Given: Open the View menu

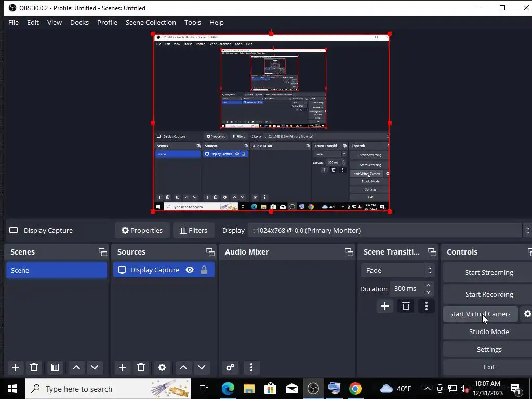Looking at the screenshot, I should pos(54,22).
